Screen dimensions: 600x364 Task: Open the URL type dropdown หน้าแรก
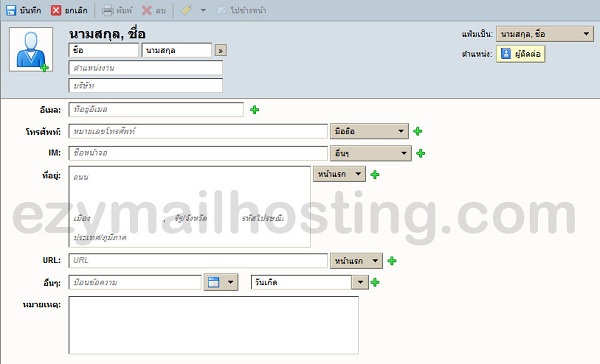click(x=356, y=261)
